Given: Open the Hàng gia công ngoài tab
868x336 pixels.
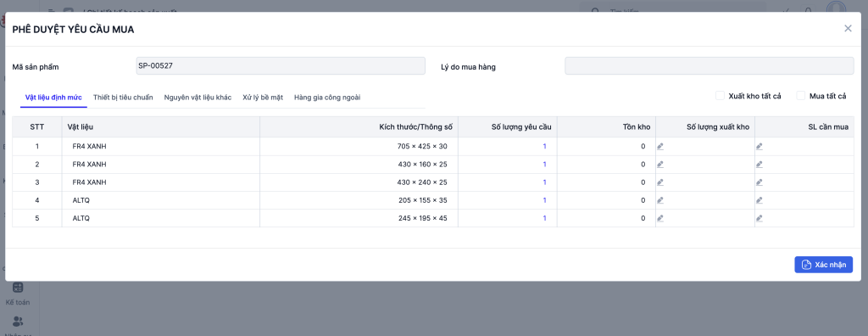Looking at the screenshot, I should pos(327,98).
